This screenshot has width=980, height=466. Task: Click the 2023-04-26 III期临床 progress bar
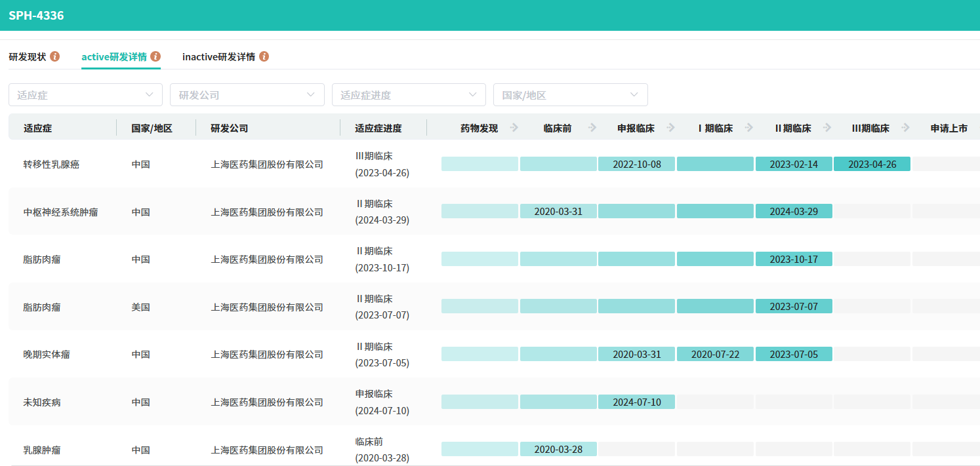click(872, 165)
